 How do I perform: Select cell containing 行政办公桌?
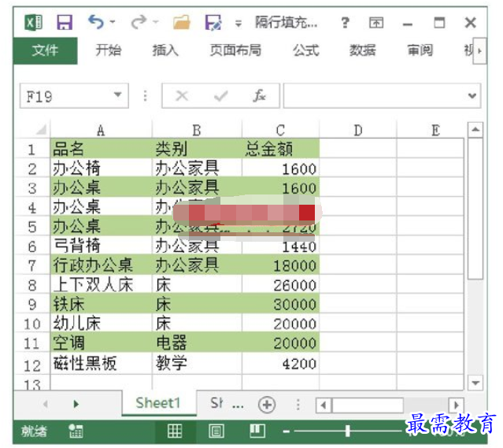coord(101,265)
